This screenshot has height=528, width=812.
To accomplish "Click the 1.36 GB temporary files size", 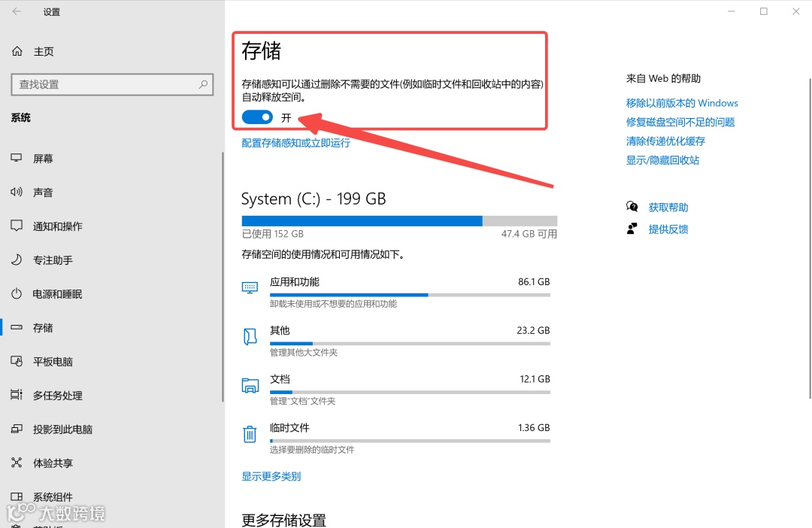I will tap(533, 428).
